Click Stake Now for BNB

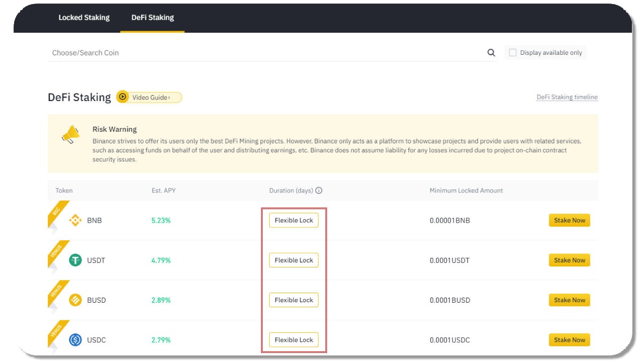[570, 220]
